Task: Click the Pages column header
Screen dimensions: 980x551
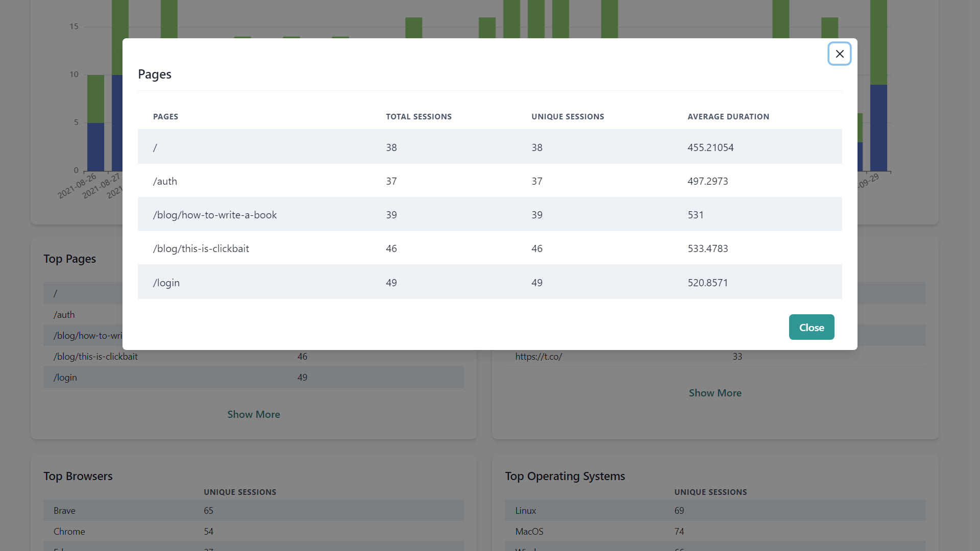Action: [165, 116]
